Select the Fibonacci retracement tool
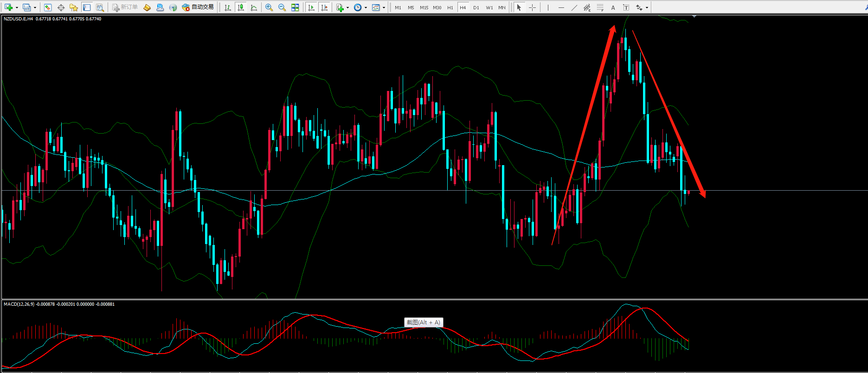Screen dimensions: 868x373 (x=600, y=7)
